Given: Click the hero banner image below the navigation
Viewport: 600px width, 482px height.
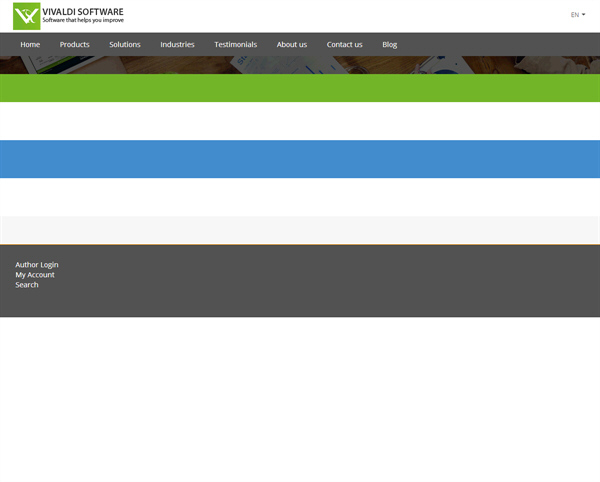Looking at the screenshot, I should (x=300, y=65).
